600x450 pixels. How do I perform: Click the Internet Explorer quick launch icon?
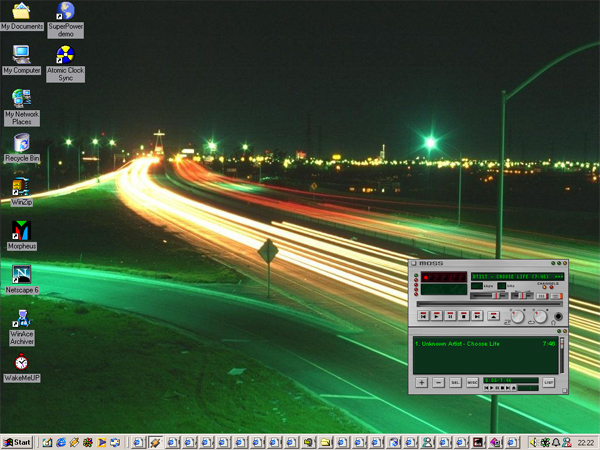[x=61, y=442]
